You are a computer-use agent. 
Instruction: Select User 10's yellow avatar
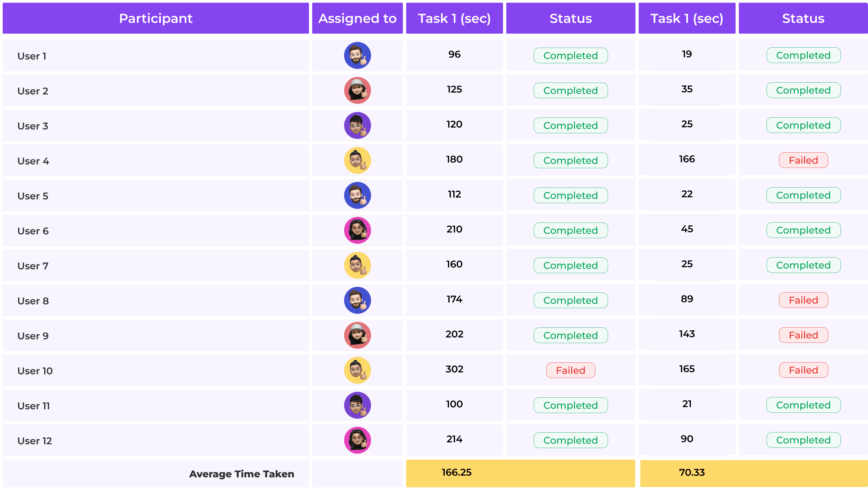coord(357,371)
